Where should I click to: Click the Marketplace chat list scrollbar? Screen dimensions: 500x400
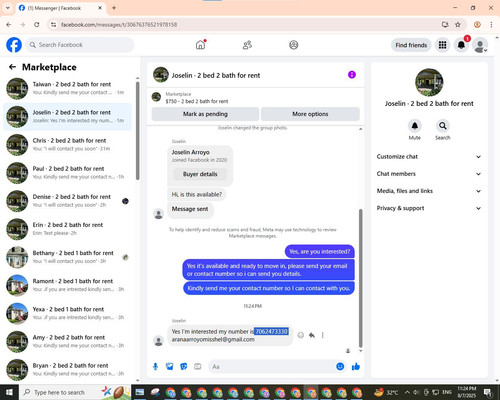pos(137,131)
